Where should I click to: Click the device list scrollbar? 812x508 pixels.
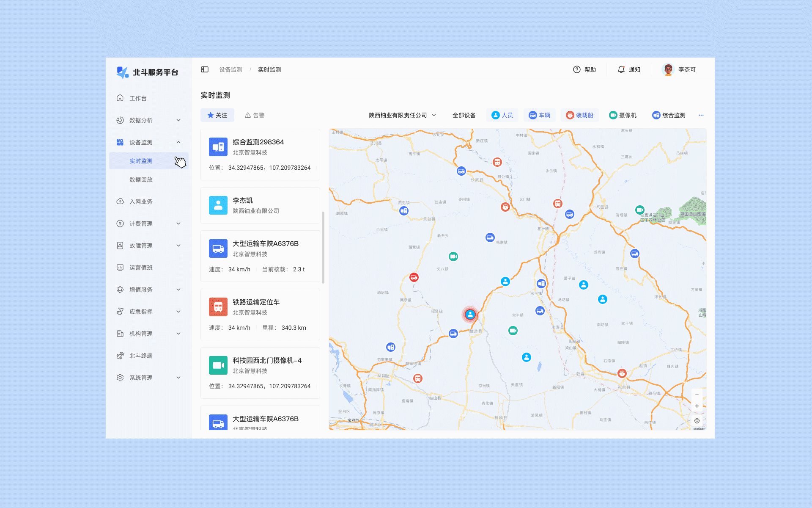(323, 248)
